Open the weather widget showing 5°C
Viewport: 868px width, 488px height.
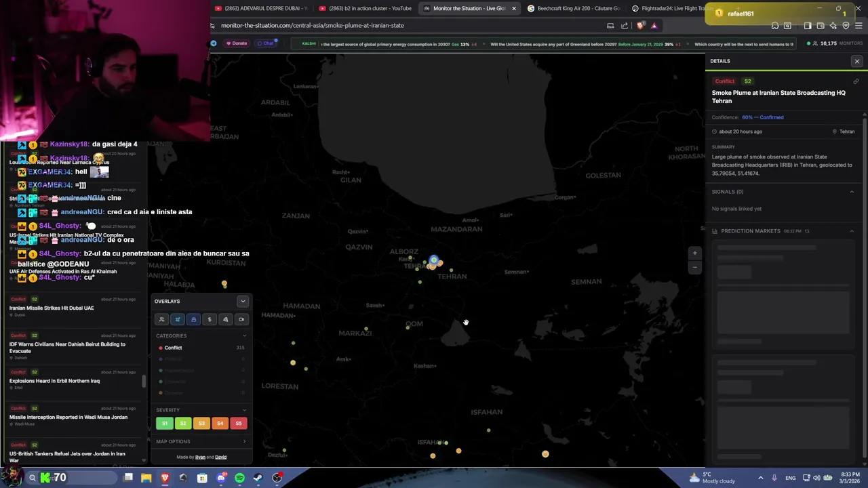(711, 478)
